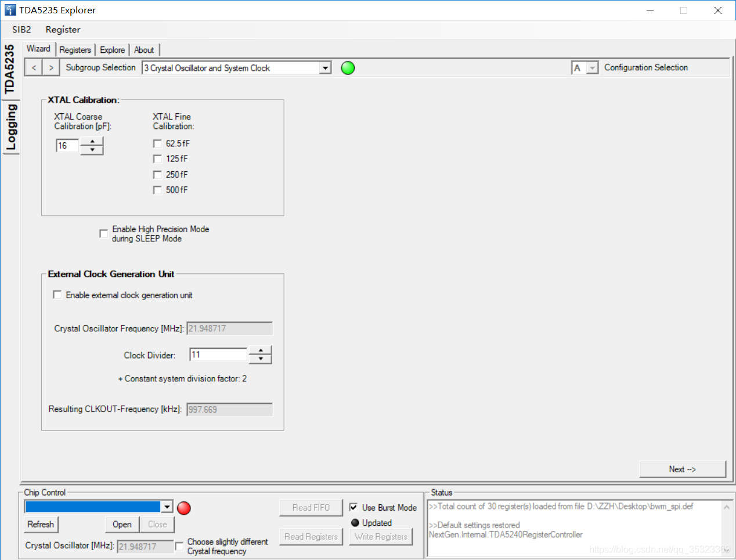The height and width of the screenshot is (560, 736).
Task: Click 'NextGen.Internal.TDA5240RegisterController' status line
Action: [506, 534]
